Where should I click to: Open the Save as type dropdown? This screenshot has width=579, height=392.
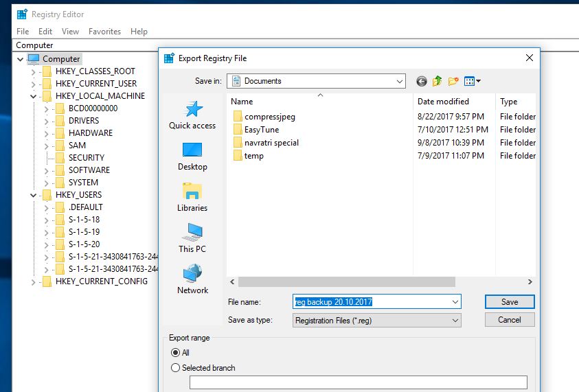point(455,321)
